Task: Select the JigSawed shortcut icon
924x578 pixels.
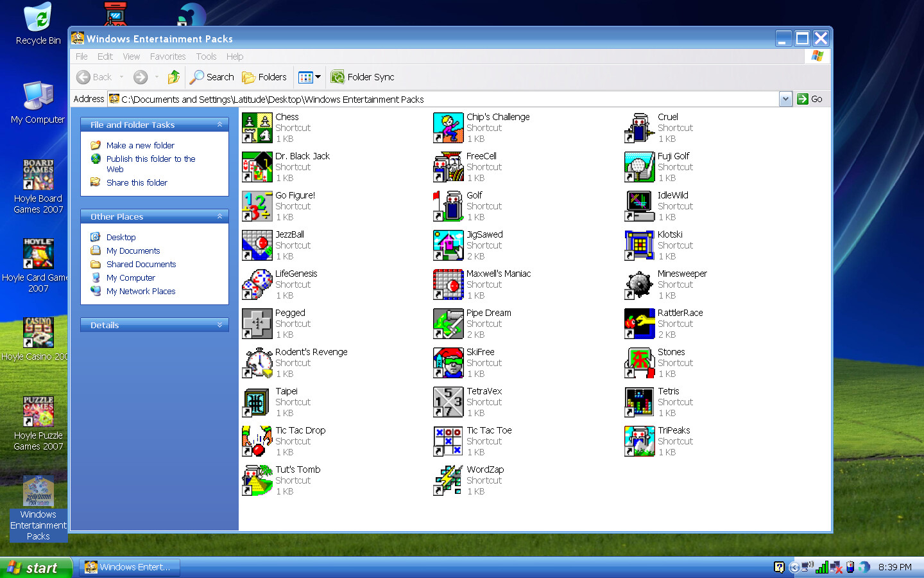Action: (x=449, y=245)
